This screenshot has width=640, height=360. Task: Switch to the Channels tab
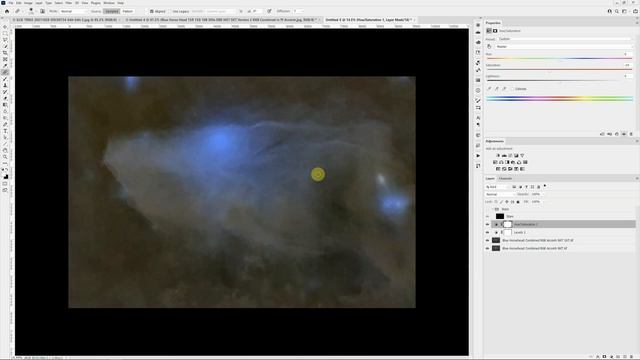click(505, 178)
